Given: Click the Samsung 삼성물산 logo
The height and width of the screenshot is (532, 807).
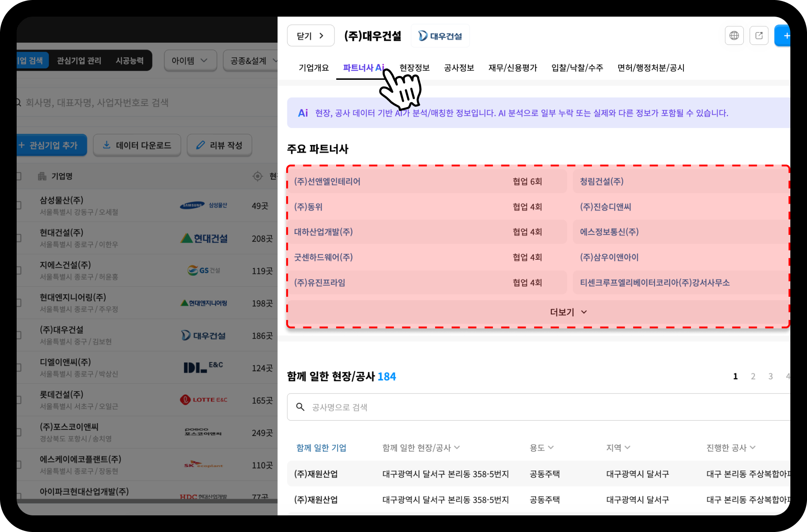Looking at the screenshot, I should pos(203,205).
